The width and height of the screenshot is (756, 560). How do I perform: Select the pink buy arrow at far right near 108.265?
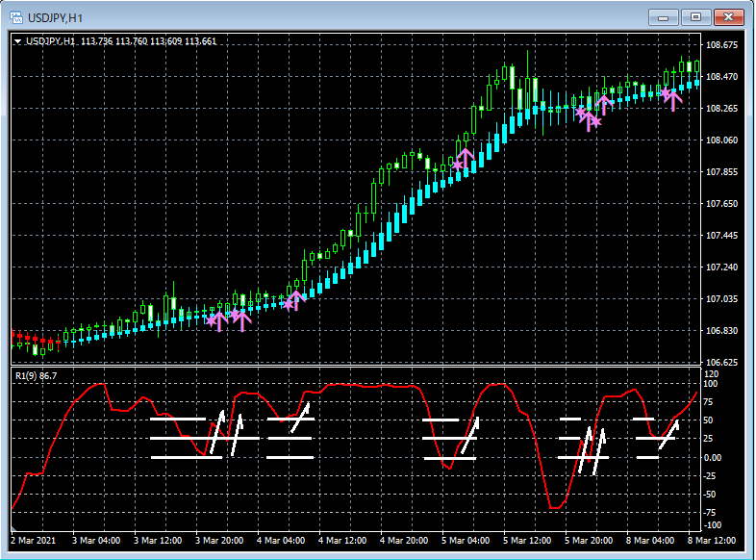pos(673,101)
